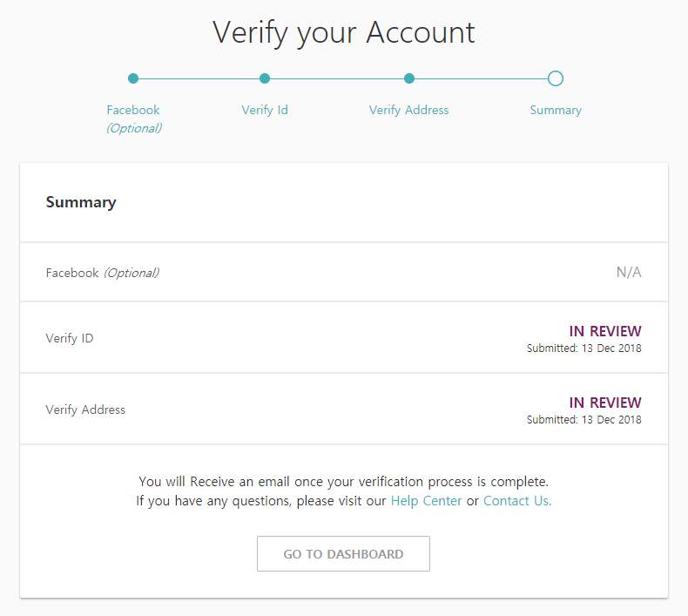Open the Contact Us link
The image size is (688, 616).
(517, 501)
